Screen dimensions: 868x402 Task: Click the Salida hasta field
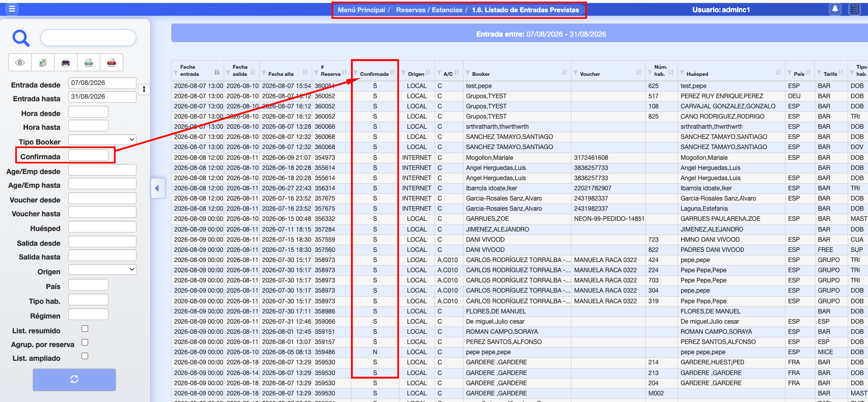click(x=102, y=255)
